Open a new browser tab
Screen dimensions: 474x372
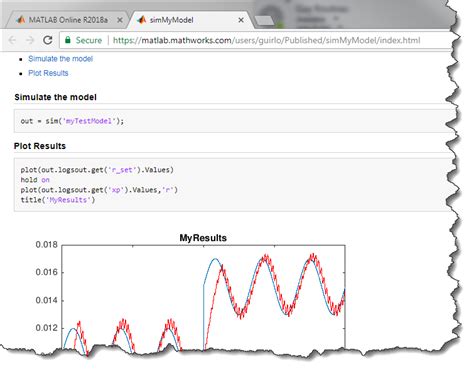pyautogui.click(x=264, y=21)
